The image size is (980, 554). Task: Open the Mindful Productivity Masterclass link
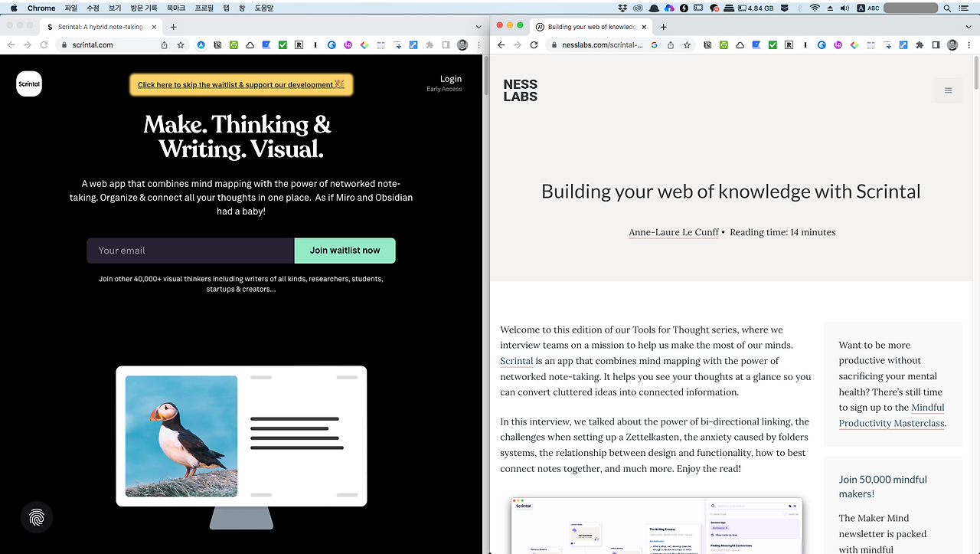pyautogui.click(x=892, y=415)
